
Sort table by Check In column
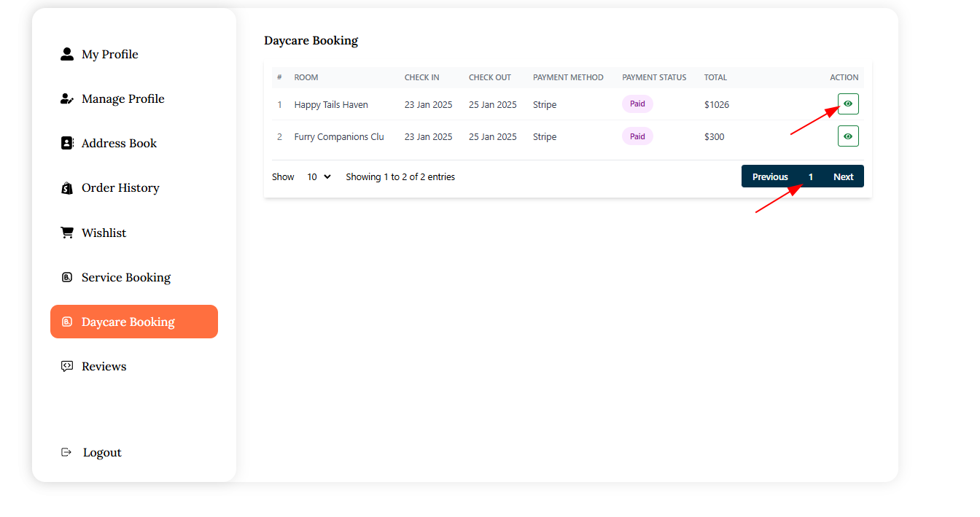click(x=421, y=77)
